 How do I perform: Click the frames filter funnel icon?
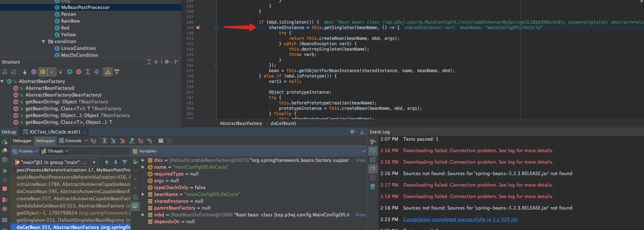coord(125,162)
